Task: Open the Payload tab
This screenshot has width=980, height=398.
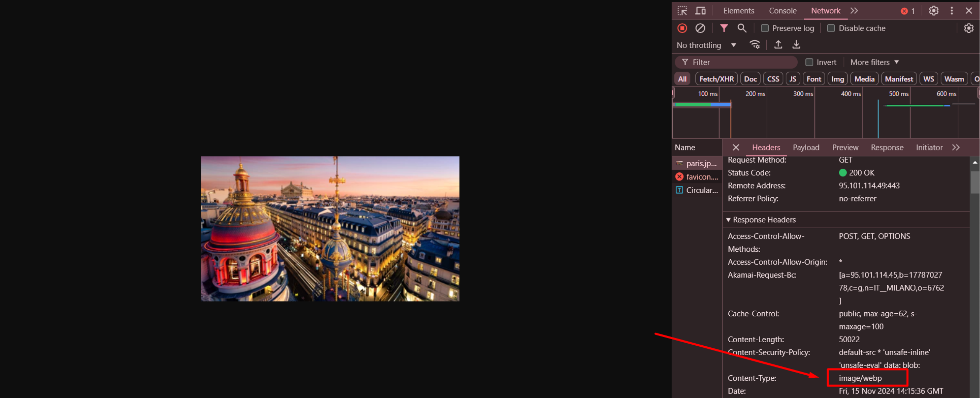Action: [x=806, y=148]
